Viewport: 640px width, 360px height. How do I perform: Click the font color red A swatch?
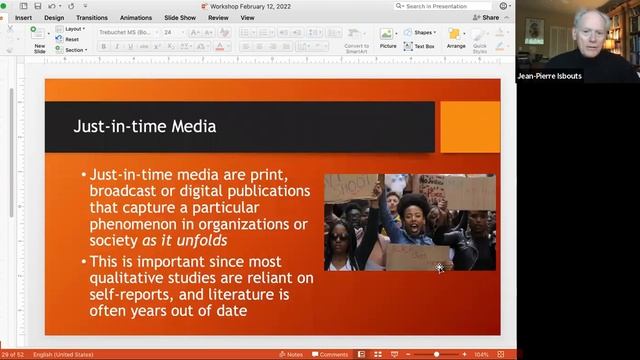[220, 47]
